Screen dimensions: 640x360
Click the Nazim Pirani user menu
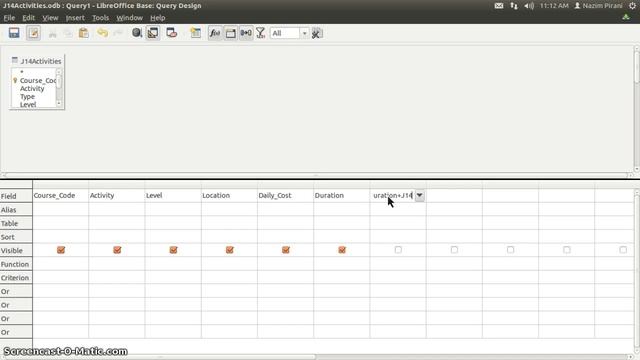(598, 6)
